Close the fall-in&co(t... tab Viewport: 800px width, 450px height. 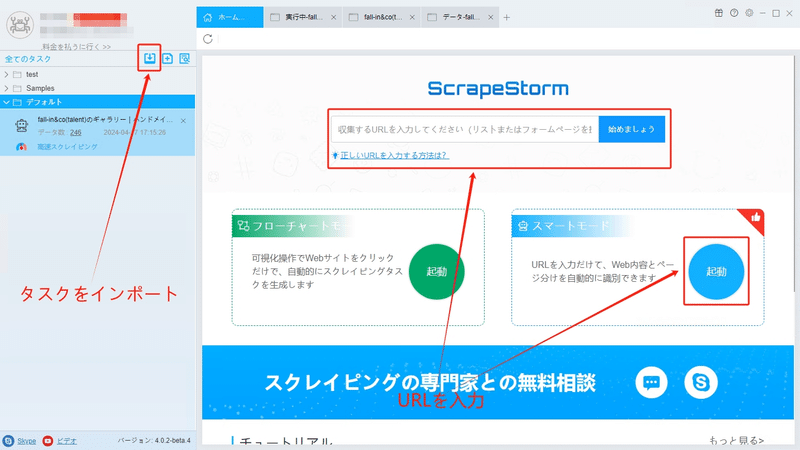412,17
